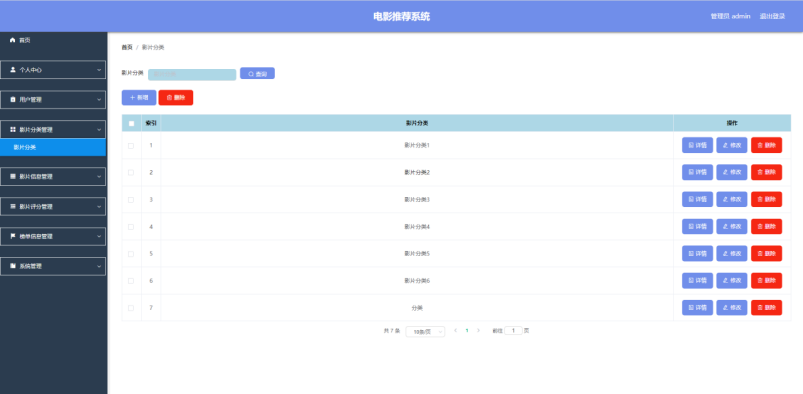This screenshot has width=803, height=394.
Task: Click 首页 in the breadcrumb
Action: [x=127, y=47]
